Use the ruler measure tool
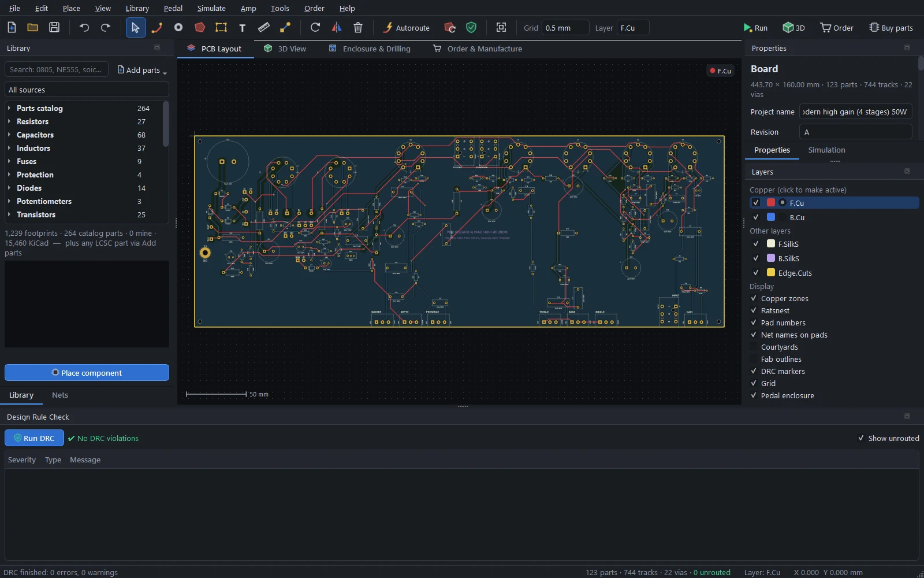 pyautogui.click(x=264, y=27)
